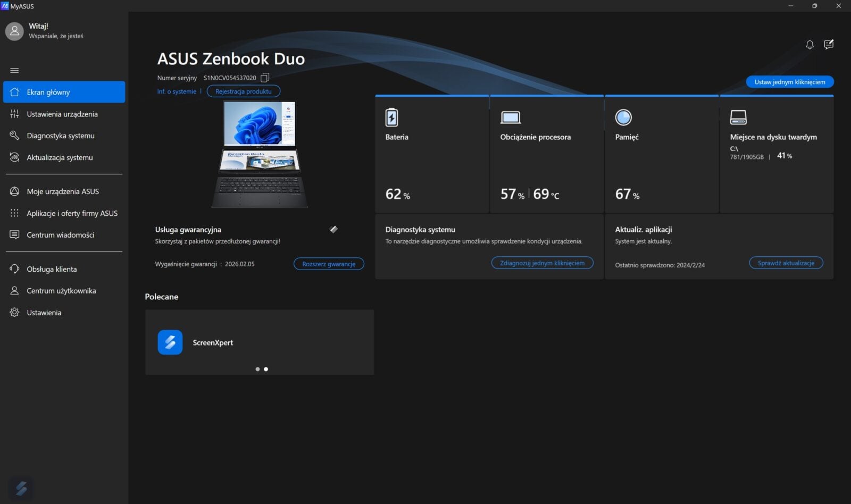Open notifications bell icon
Image resolution: width=851 pixels, height=504 pixels.
pos(810,45)
